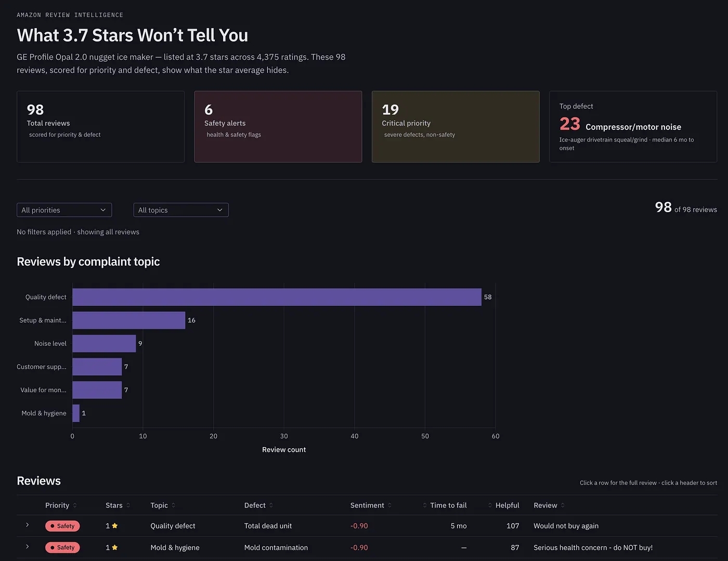Screen dimensions: 728x561
Task: Open the All topics dropdown
Action: coord(180,210)
